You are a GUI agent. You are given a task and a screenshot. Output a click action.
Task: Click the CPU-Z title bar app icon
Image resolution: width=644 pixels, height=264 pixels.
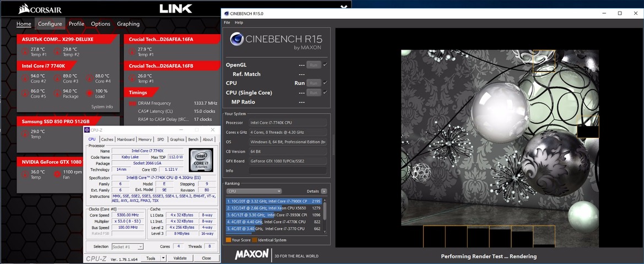pos(86,130)
